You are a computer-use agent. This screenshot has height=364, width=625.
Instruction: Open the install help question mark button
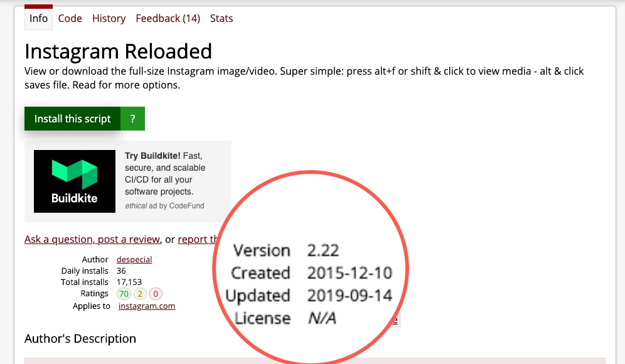[x=133, y=119]
